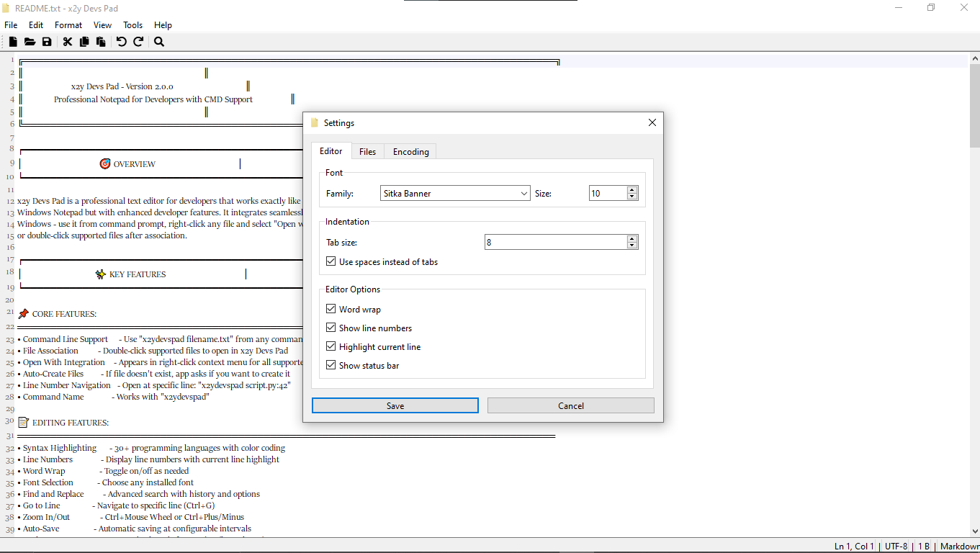Click the Line Number Navigation line in editor
Viewport: 980px width, 553px height.
coord(153,385)
